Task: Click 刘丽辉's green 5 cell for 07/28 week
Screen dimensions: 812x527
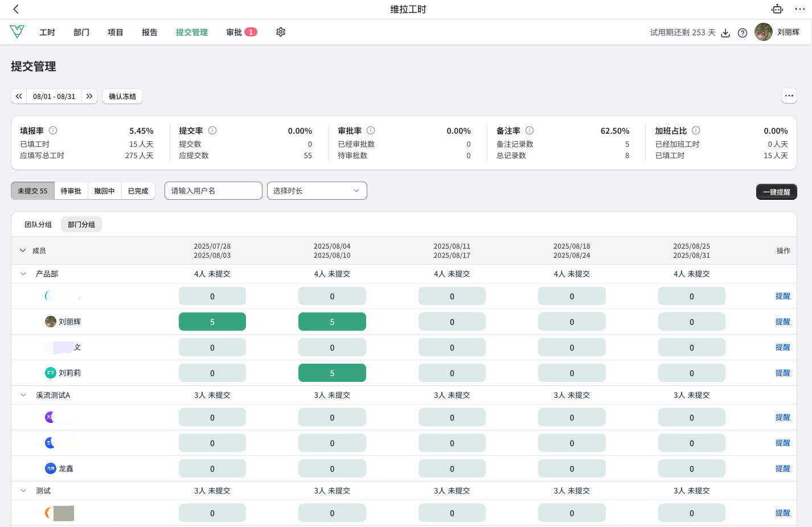Action: 212,322
